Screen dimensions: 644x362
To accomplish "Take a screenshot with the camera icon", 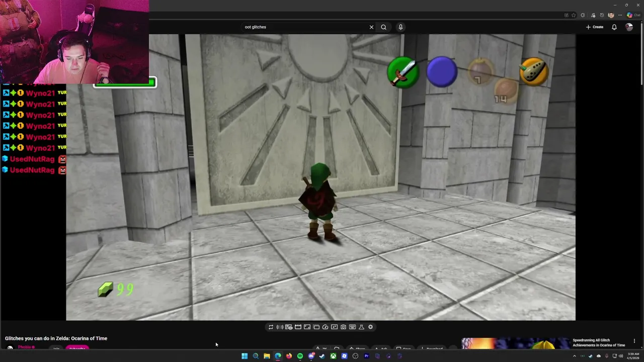I will pyautogui.click(x=343, y=327).
